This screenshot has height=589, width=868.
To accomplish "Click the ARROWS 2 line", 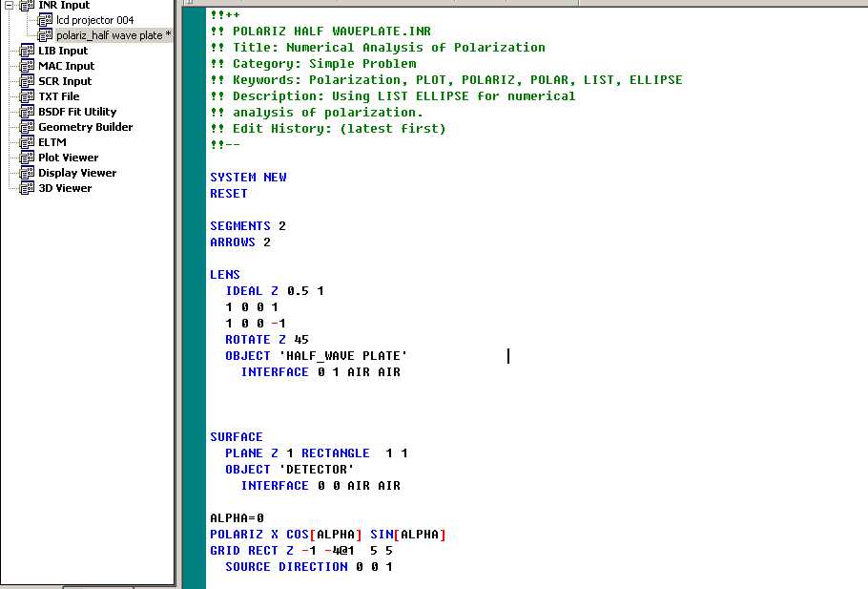I will click(x=240, y=242).
